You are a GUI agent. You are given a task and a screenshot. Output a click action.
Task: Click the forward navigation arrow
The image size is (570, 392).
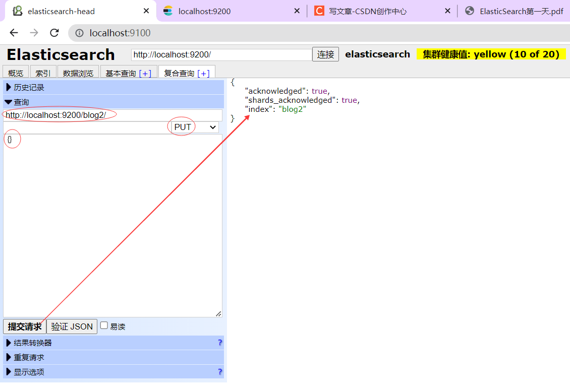(x=34, y=33)
